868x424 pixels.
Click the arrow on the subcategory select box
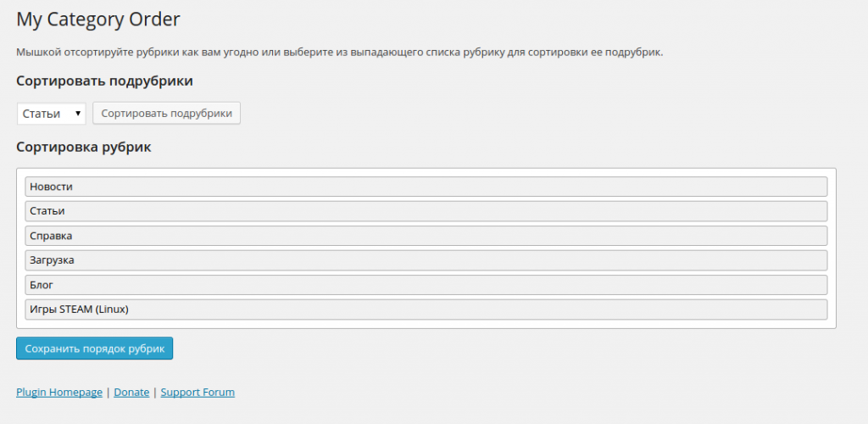[x=78, y=114]
